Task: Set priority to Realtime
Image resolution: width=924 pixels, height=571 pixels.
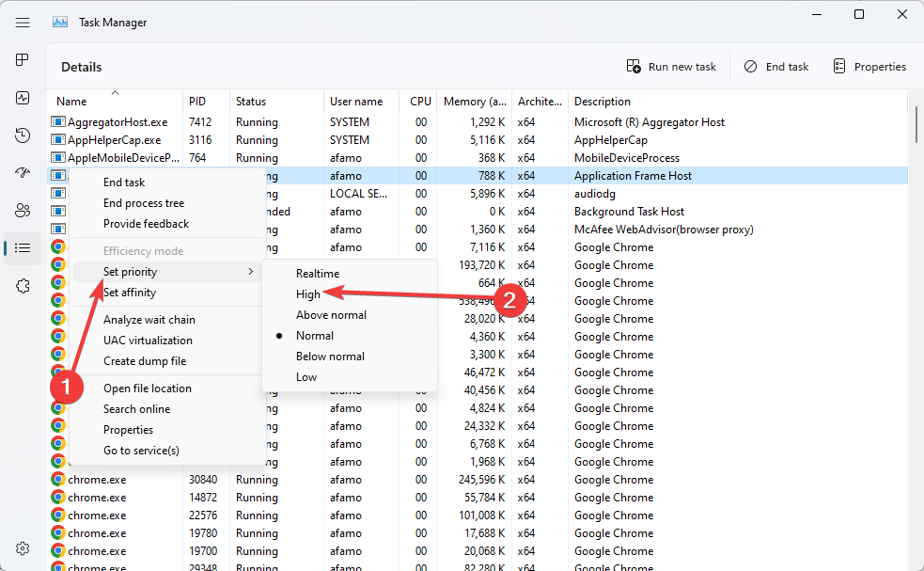Action: (350, 274)
